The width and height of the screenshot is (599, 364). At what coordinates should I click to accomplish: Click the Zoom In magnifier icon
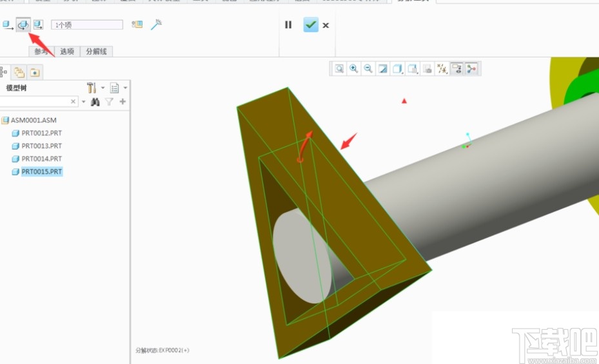pos(353,68)
